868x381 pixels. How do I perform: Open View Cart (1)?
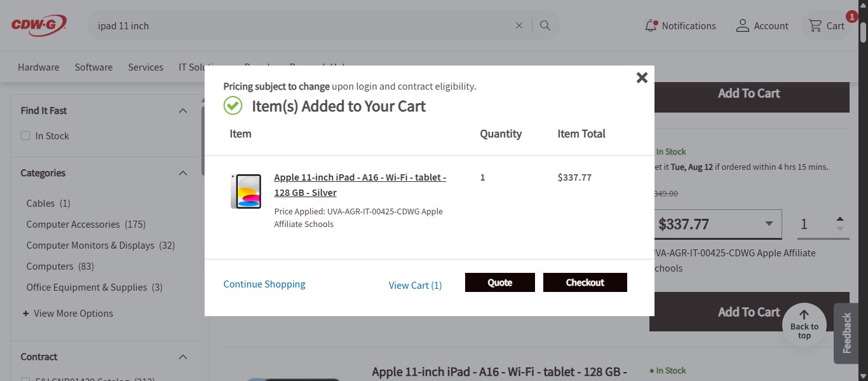414,285
